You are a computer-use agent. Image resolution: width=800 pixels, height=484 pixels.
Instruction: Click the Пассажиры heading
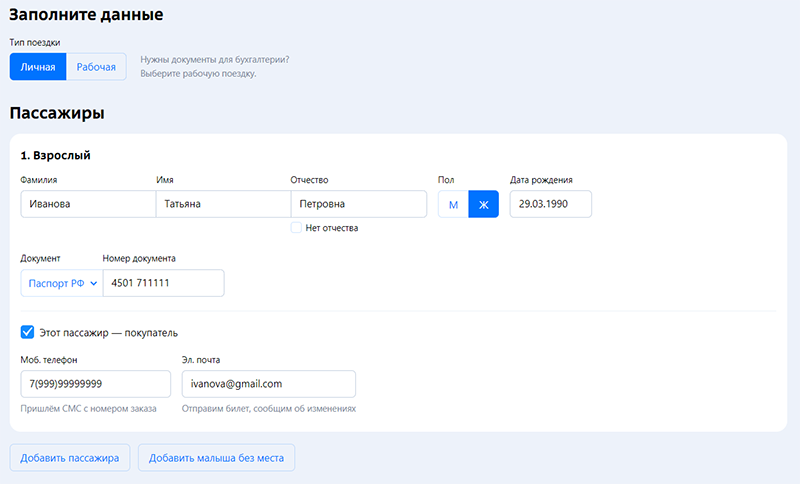57,113
